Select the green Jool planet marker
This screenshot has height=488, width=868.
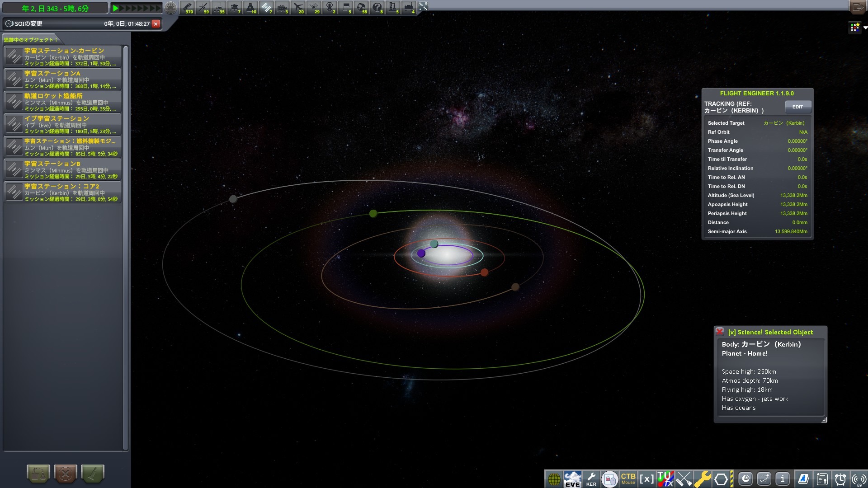coord(373,213)
